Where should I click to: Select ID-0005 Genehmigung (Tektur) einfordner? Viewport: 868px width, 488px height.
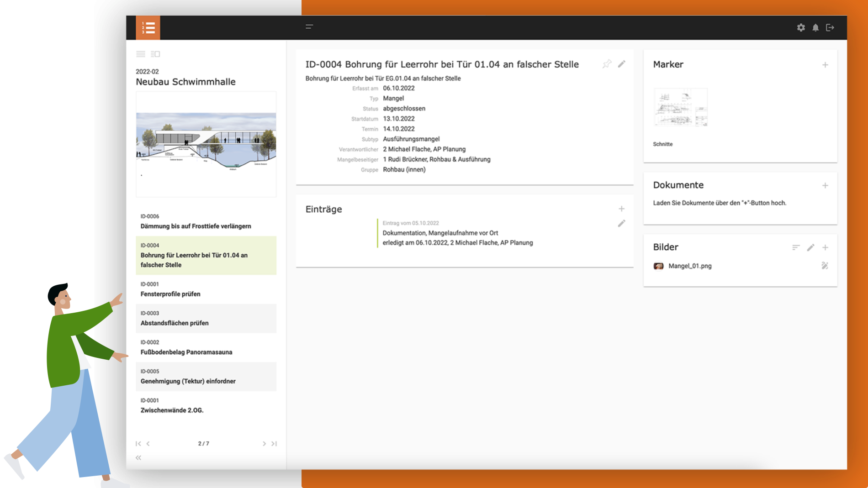(206, 377)
